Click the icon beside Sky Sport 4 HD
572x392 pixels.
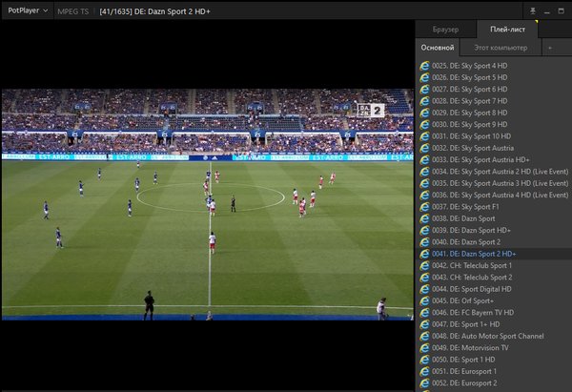pyautogui.click(x=424, y=66)
